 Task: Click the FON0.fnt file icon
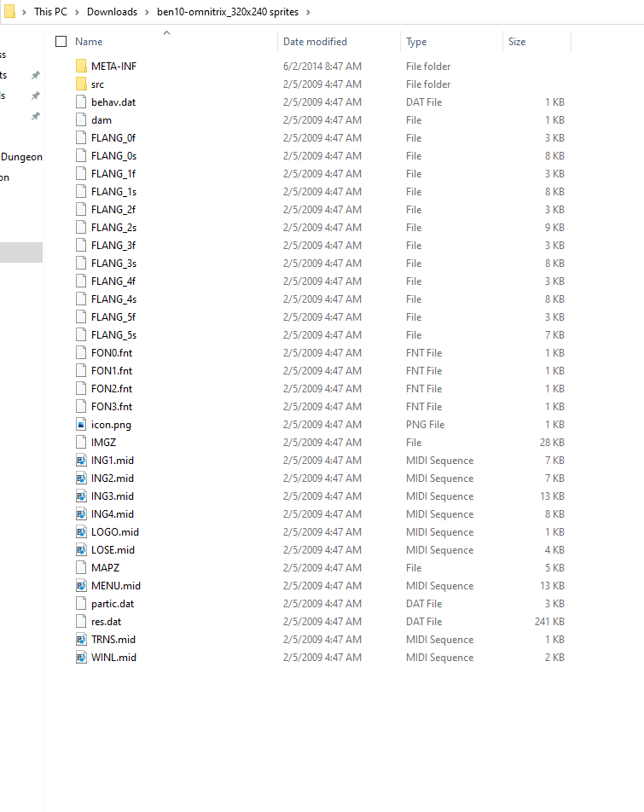[81, 352]
